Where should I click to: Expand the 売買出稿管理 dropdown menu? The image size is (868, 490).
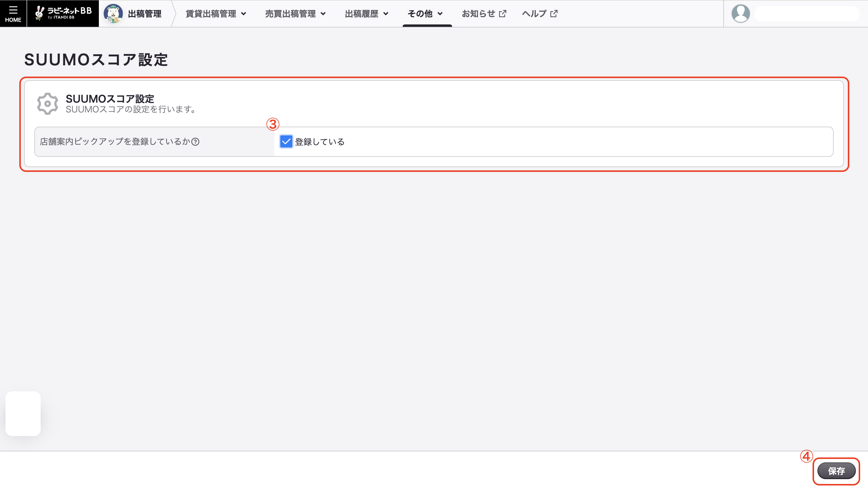(295, 14)
